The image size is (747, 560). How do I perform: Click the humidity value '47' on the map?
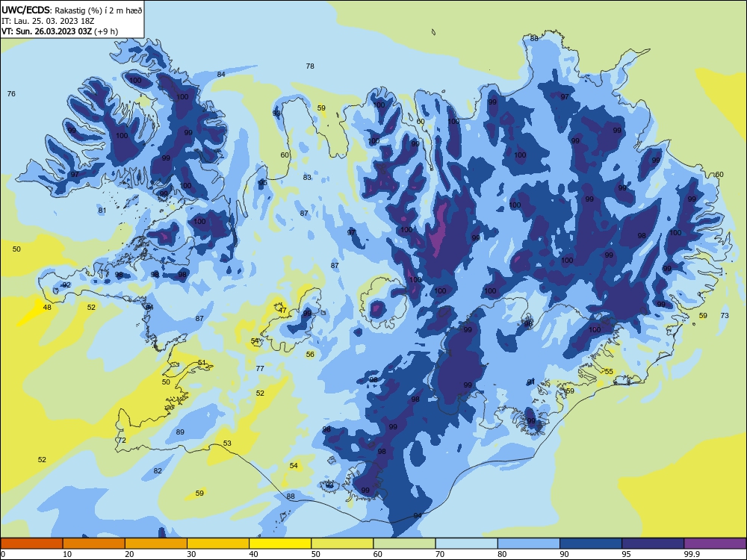point(282,311)
